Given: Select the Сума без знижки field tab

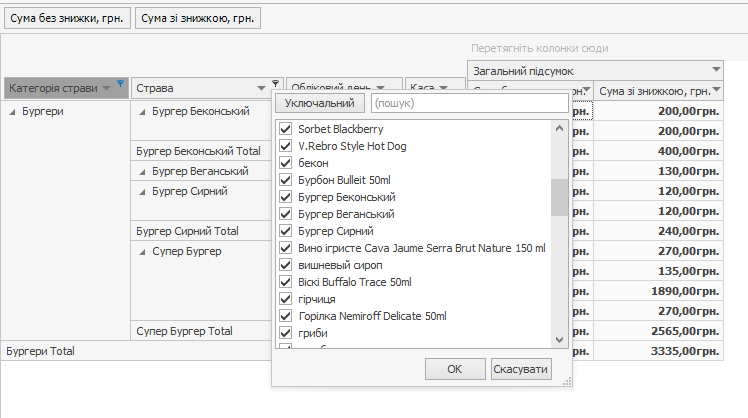Looking at the screenshot, I should point(67,19).
